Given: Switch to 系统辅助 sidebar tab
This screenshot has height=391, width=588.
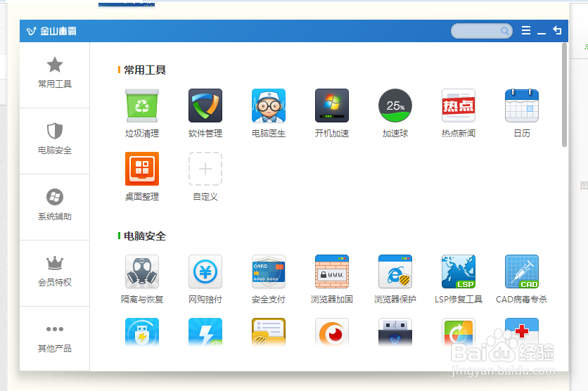Looking at the screenshot, I should point(55,207).
